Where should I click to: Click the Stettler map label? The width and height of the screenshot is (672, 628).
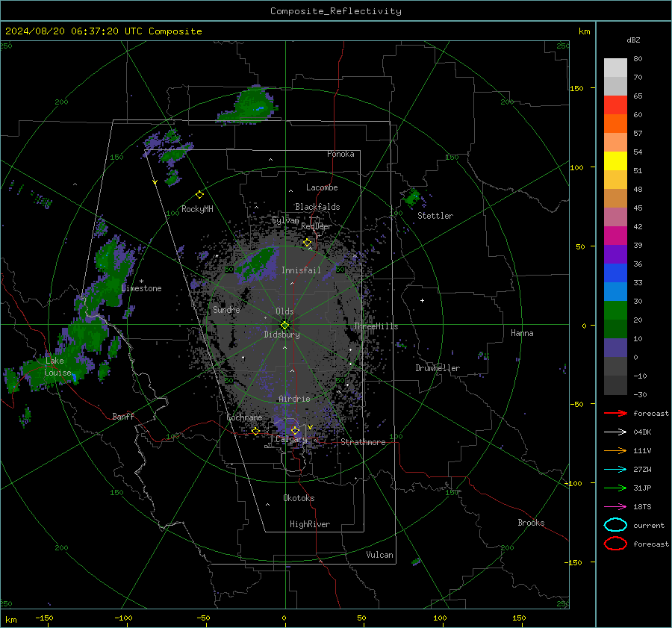[x=435, y=216]
